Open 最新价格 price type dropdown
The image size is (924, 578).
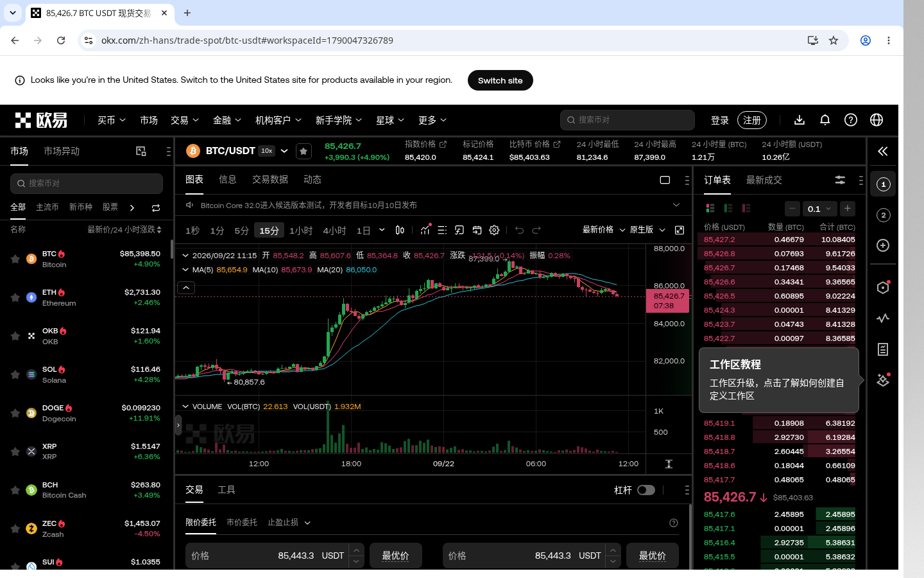point(604,230)
